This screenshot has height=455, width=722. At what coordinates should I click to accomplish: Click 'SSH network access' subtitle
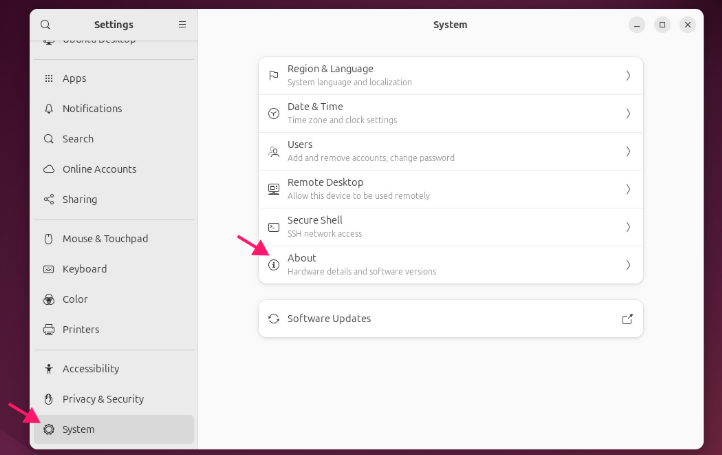[x=325, y=234]
